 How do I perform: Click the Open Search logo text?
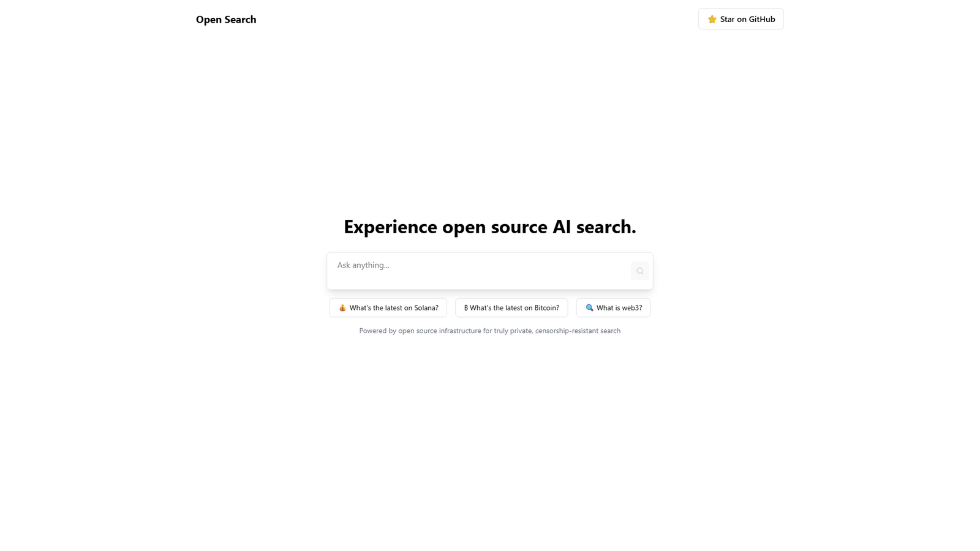click(x=226, y=20)
